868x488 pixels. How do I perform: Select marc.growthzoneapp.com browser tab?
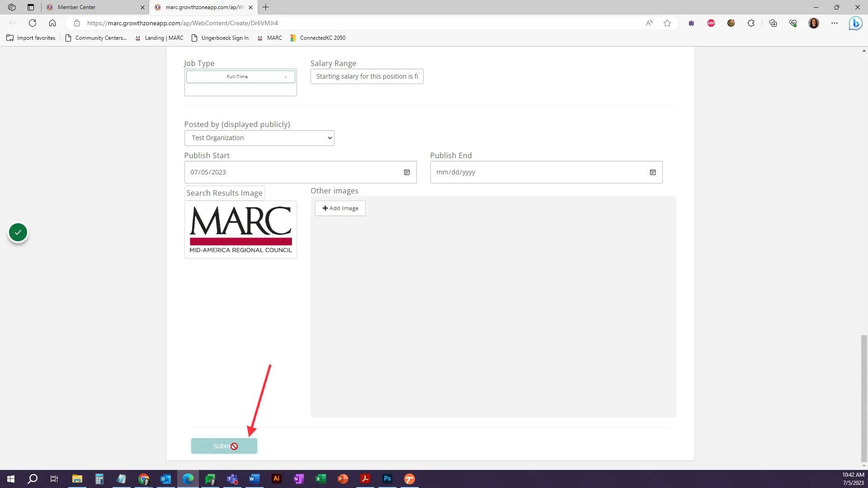203,7
